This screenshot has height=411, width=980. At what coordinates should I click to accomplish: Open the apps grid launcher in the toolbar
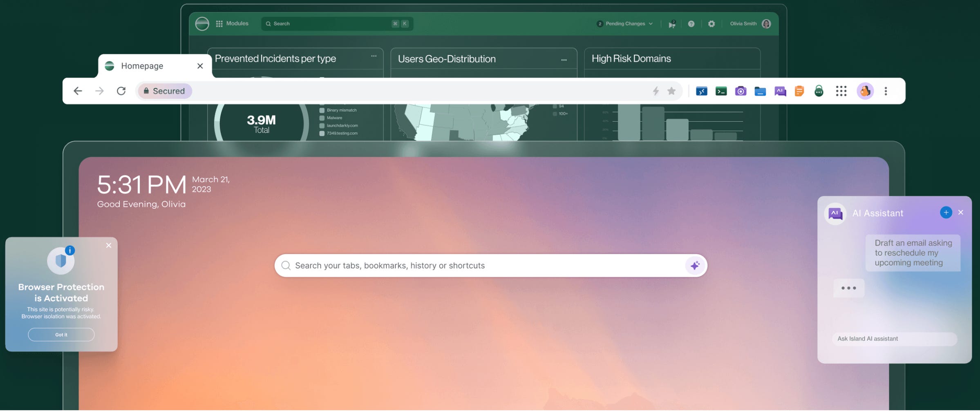point(841,91)
